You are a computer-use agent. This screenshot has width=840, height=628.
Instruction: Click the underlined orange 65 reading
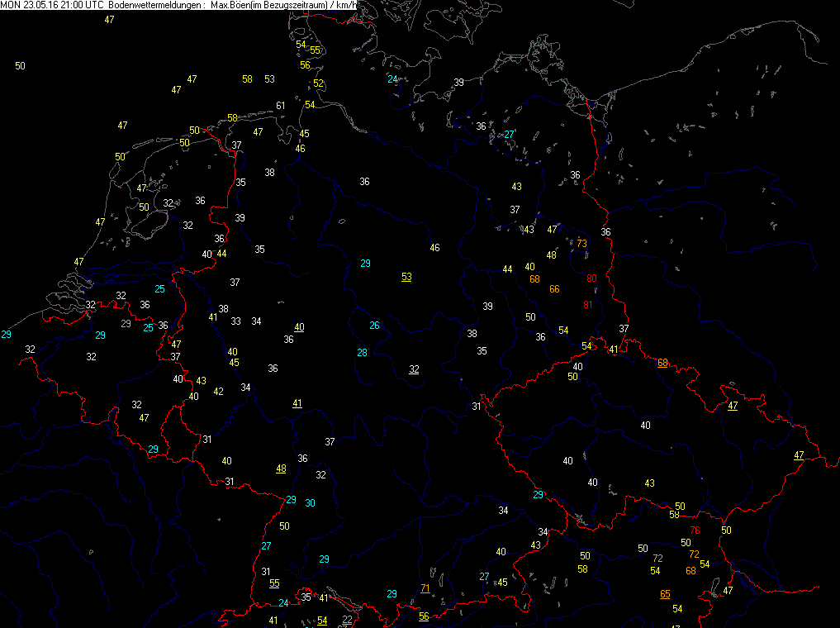pos(665,594)
